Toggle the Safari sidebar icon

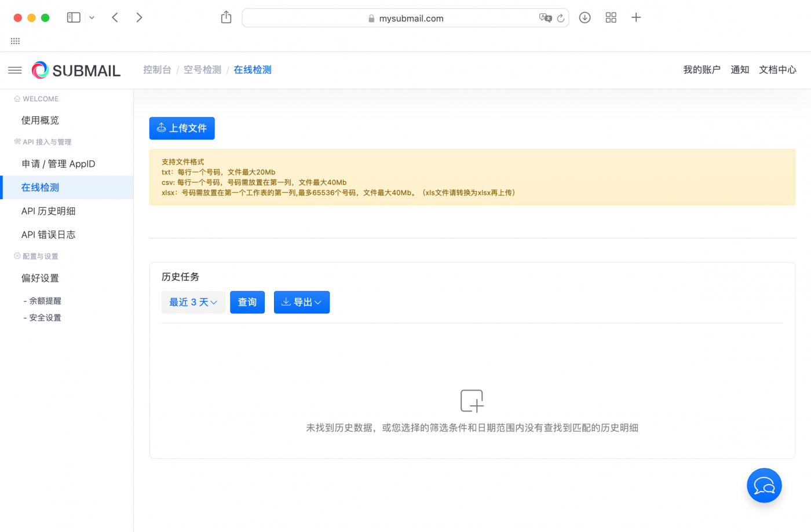coord(74,17)
